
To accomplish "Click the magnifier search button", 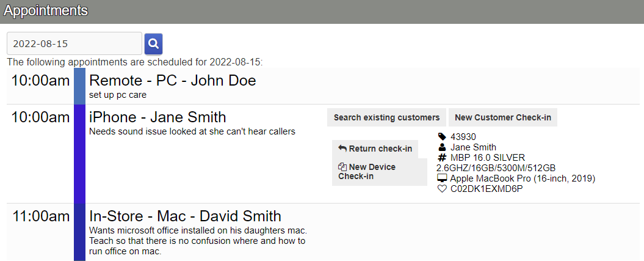I will [x=153, y=44].
